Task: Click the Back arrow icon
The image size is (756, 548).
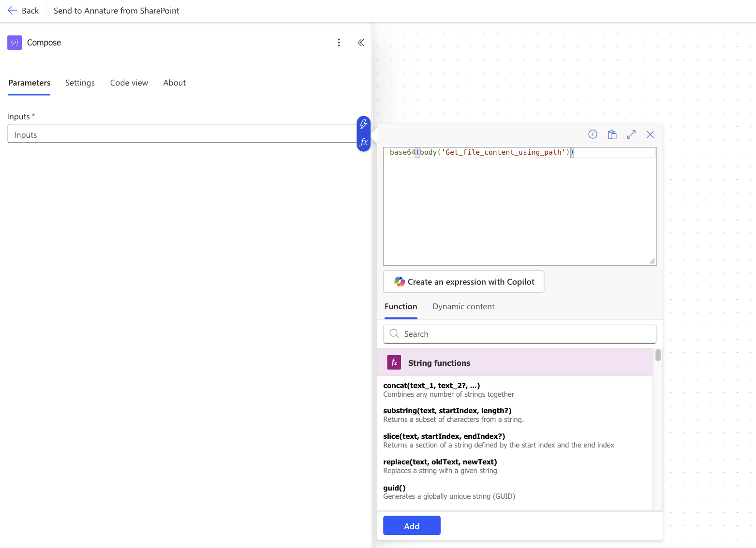Action: pyautogui.click(x=12, y=11)
